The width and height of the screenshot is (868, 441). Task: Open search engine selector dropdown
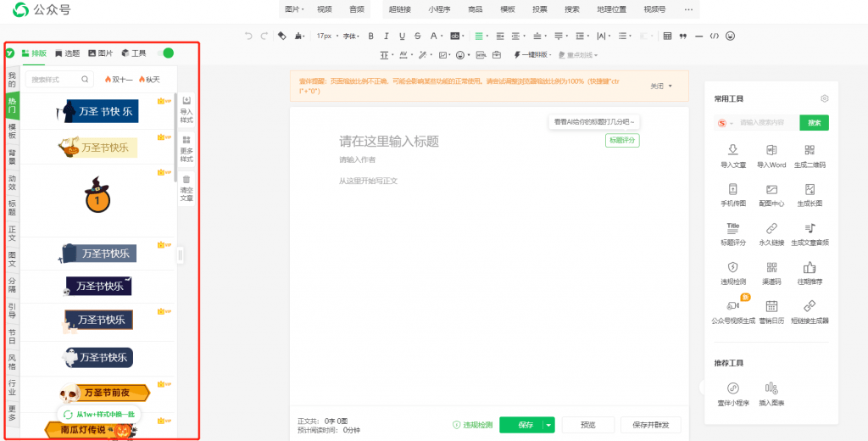coord(726,123)
